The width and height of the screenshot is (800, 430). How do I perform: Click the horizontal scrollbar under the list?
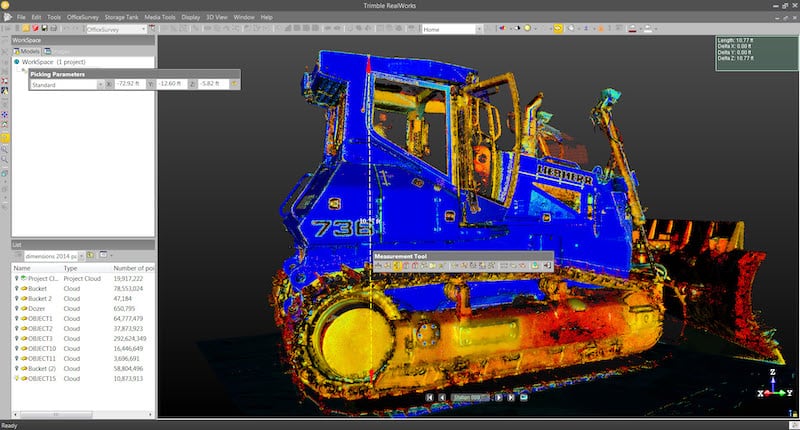83,414
